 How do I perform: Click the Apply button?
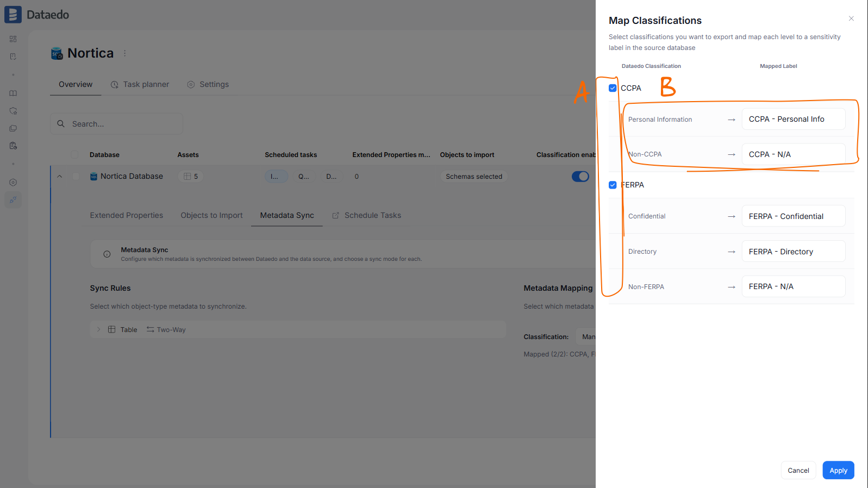click(838, 470)
